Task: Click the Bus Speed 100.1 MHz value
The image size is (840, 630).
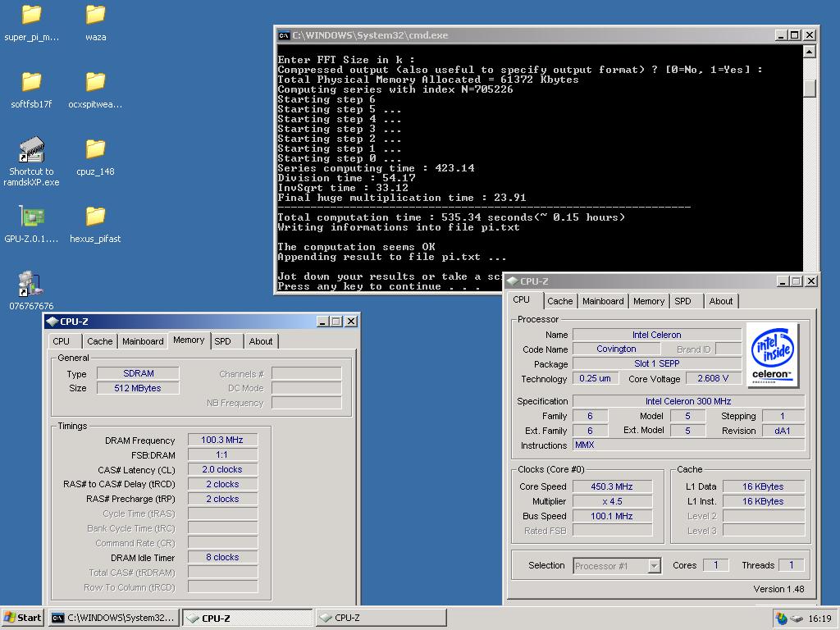Action: (612, 516)
